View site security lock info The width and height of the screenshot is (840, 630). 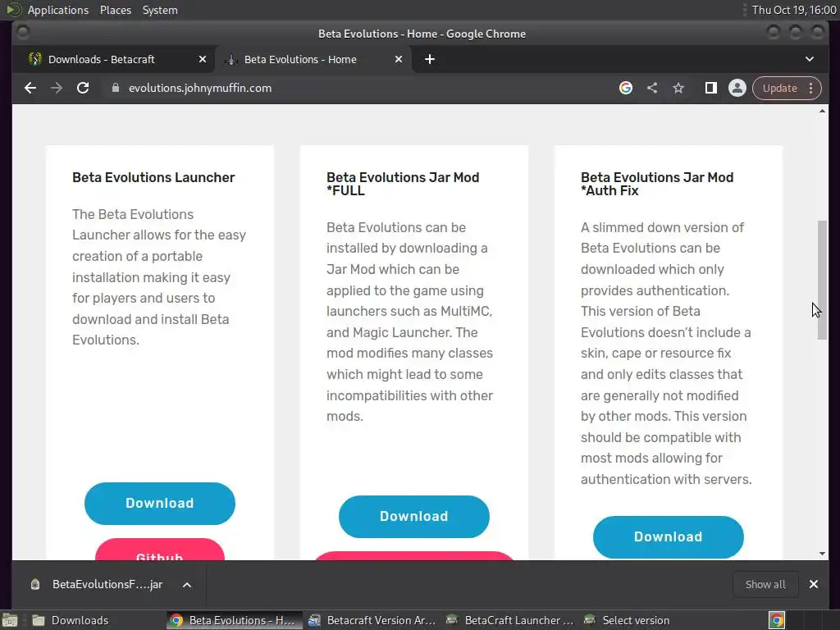[x=115, y=88]
